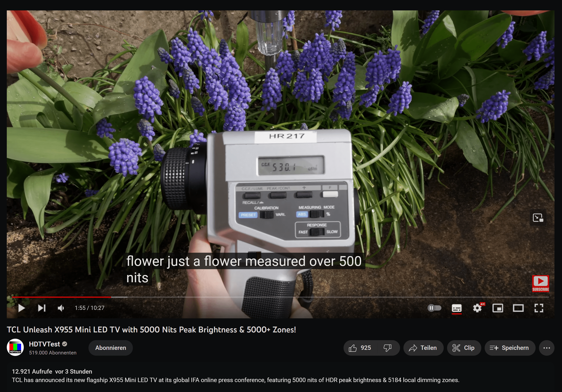Screen dimensions: 562x392
Task: Click the Abonnieren button
Action: coord(111,348)
